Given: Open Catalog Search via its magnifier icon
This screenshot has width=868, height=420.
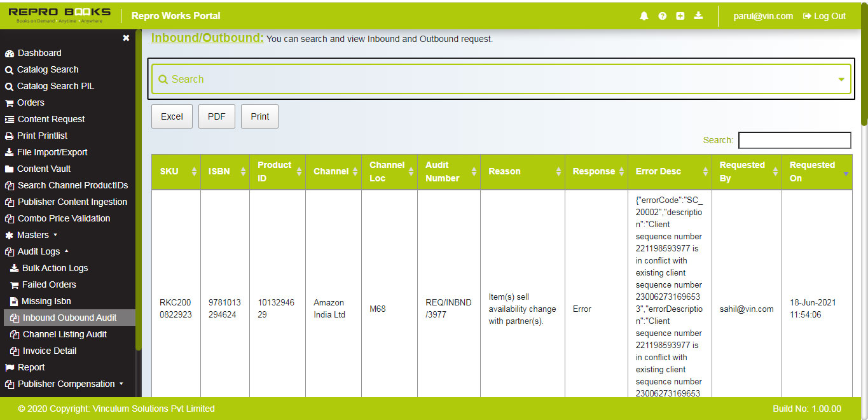Looking at the screenshot, I should [9, 69].
